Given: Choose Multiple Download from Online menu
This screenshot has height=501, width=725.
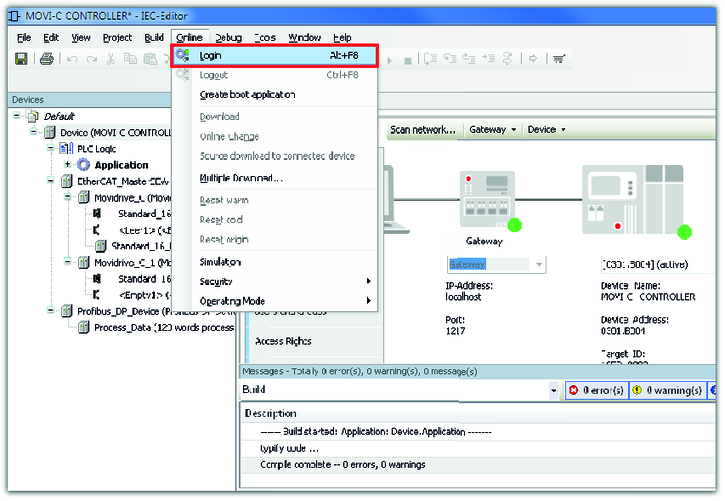Looking at the screenshot, I should [241, 178].
